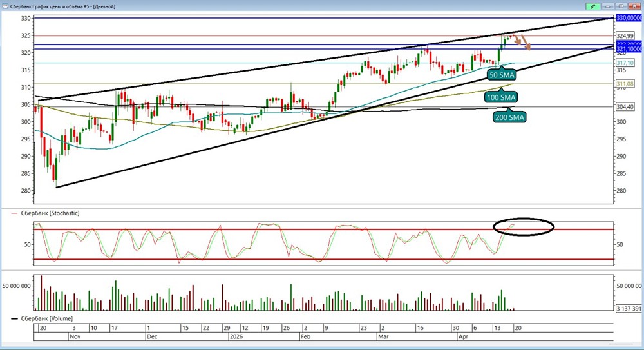Click the 300 tick on right price axis

pyautogui.click(x=621, y=122)
